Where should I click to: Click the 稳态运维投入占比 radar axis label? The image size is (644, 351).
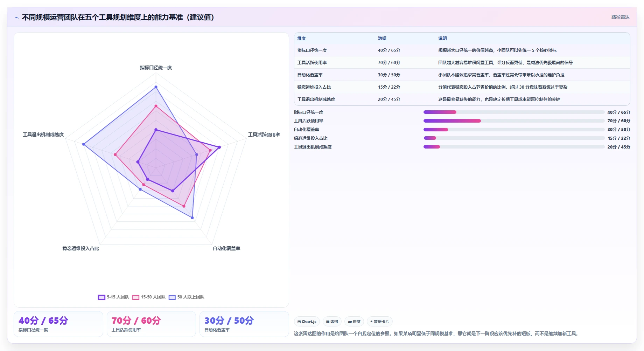pos(80,248)
